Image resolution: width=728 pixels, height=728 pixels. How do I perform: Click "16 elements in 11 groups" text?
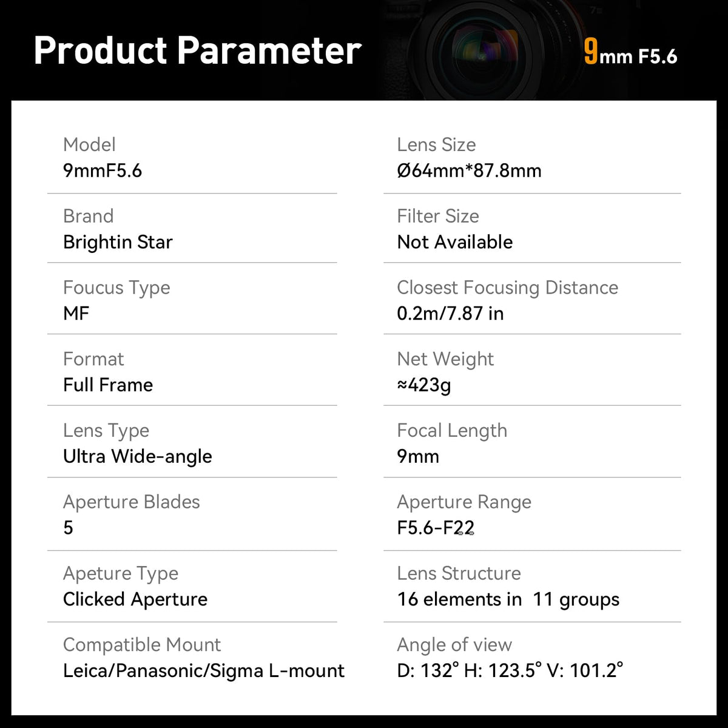coord(508,599)
